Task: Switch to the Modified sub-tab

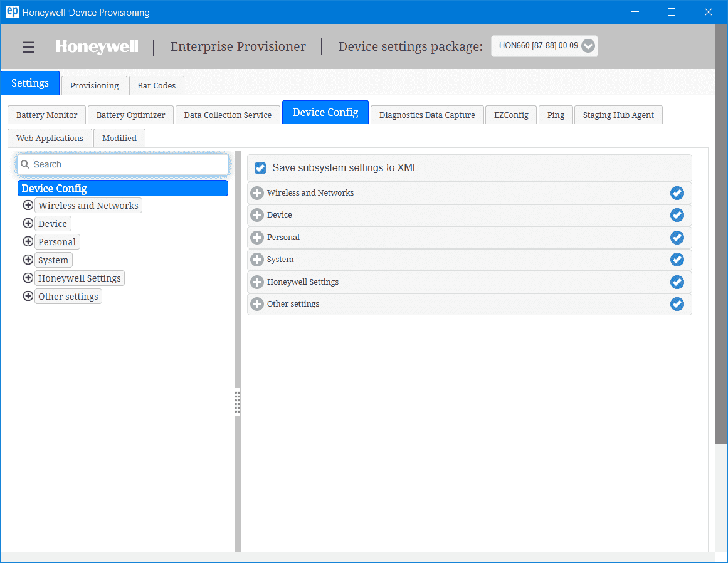Action: [119, 138]
